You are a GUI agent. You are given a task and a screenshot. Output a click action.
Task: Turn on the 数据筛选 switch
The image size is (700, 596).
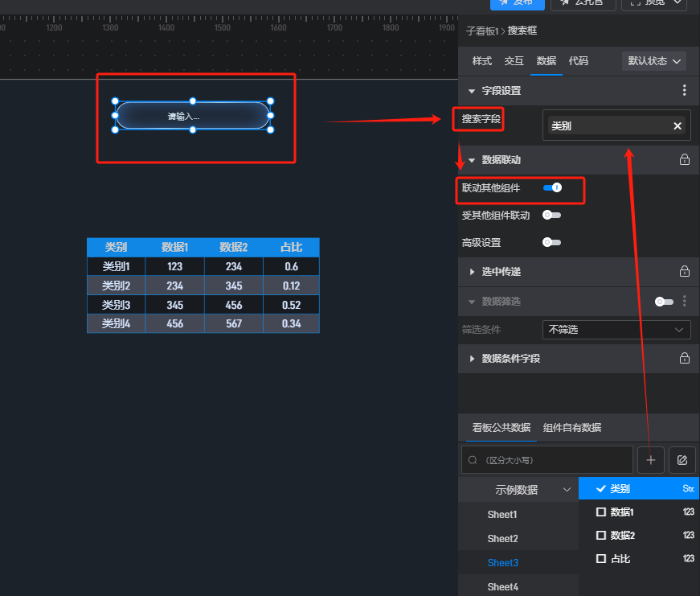click(664, 302)
